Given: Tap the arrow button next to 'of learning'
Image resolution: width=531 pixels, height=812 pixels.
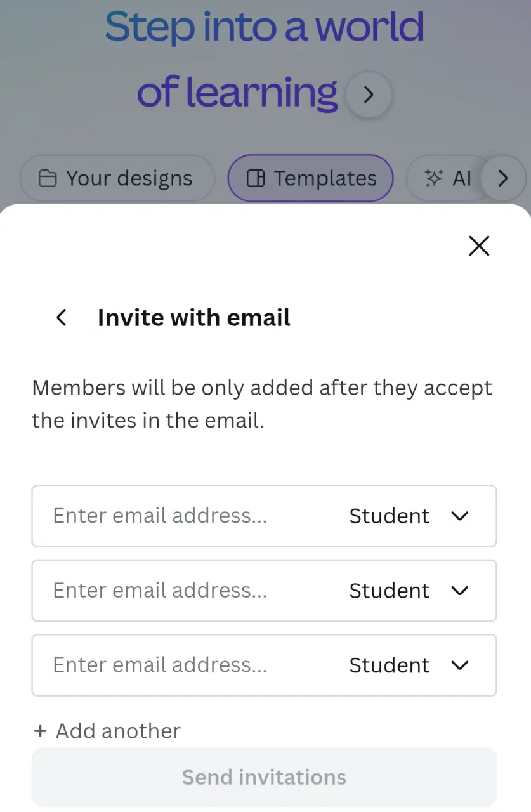Looking at the screenshot, I should pos(369,95).
